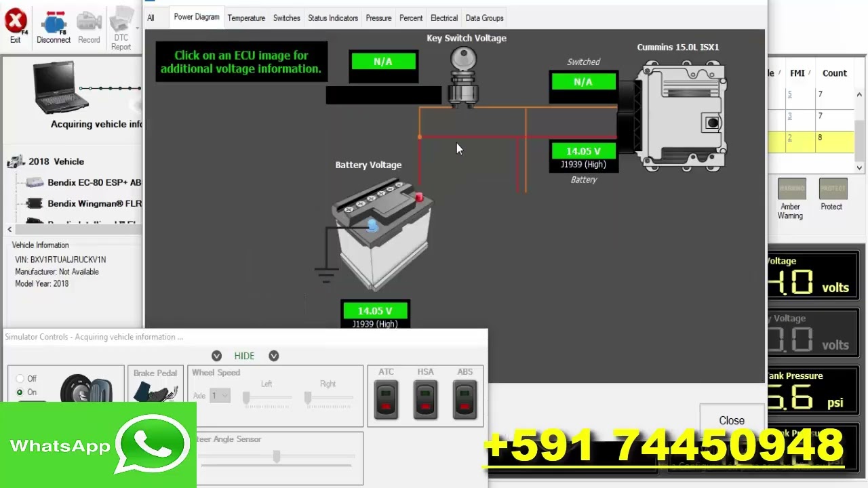Click the Bendix EC-80 ESP+ module icon

[34, 182]
